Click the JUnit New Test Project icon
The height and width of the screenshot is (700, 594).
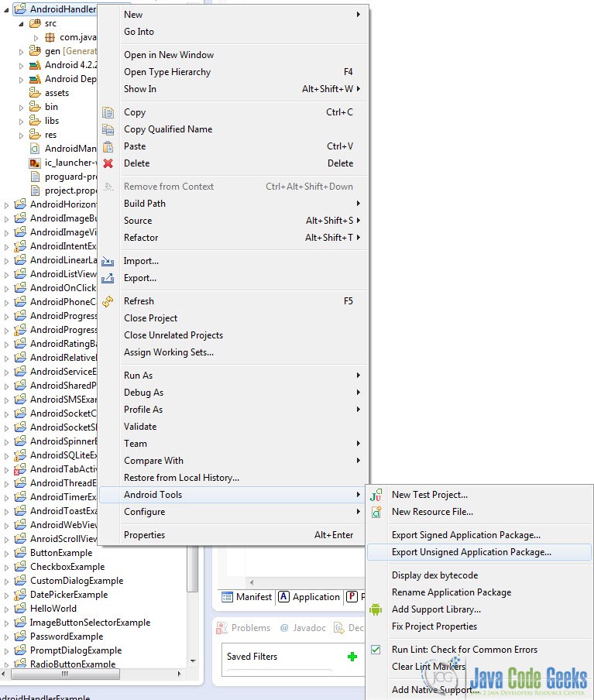coord(376,495)
